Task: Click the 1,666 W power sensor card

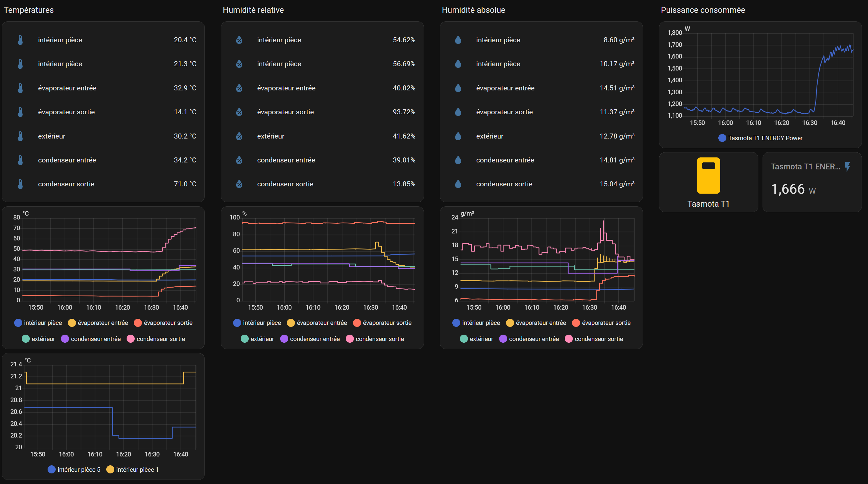Action: click(x=812, y=182)
